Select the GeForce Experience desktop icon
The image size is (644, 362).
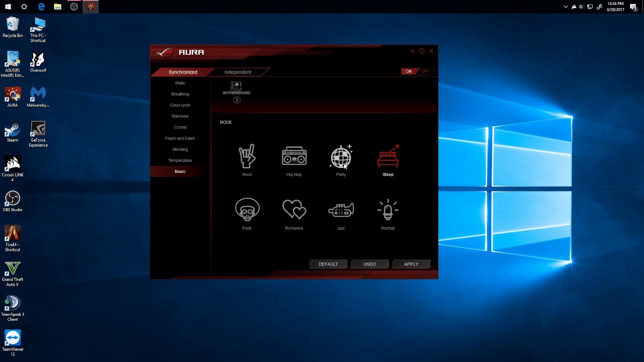tap(38, 134)
